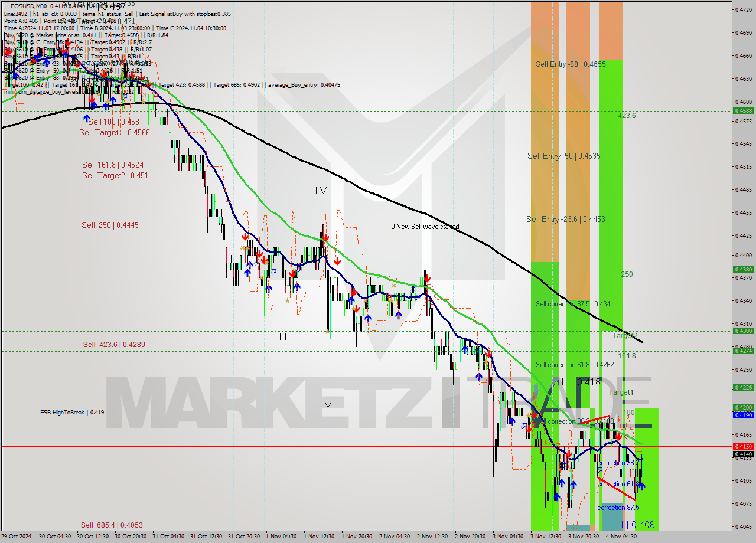
Task: Click the '31 Oct 20:30' time axis label
Action: (245, 537)
